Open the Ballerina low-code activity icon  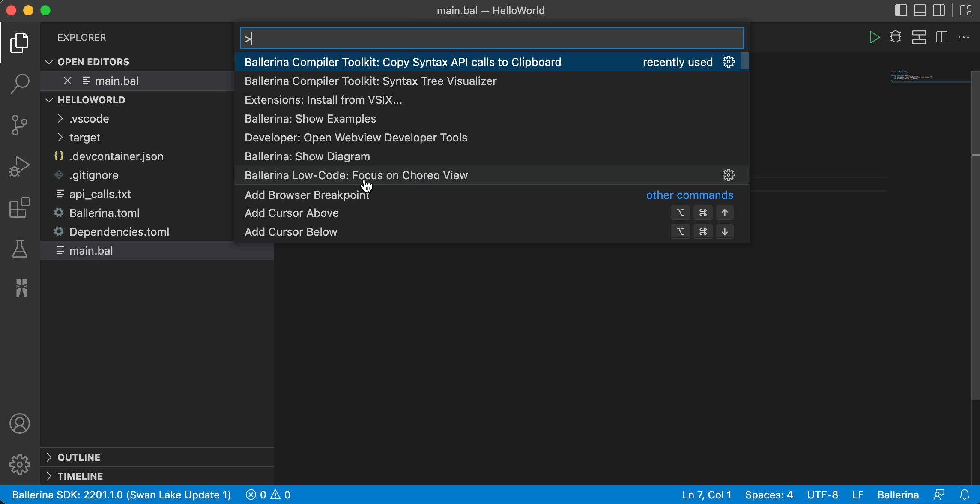21,288
